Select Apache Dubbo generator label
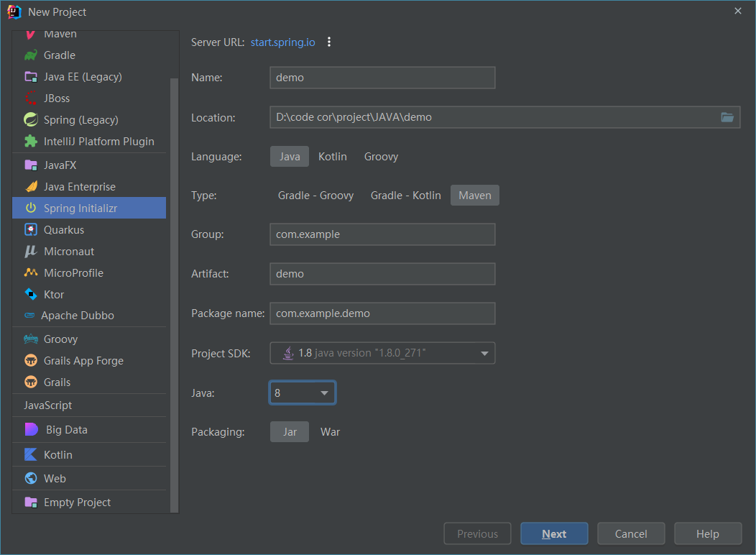 (x=78, y=316)
